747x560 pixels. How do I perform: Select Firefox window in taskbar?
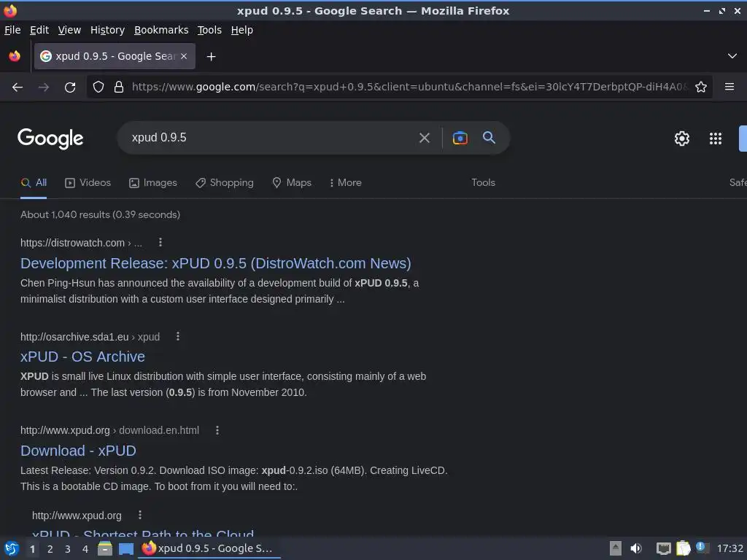point(209,548)
